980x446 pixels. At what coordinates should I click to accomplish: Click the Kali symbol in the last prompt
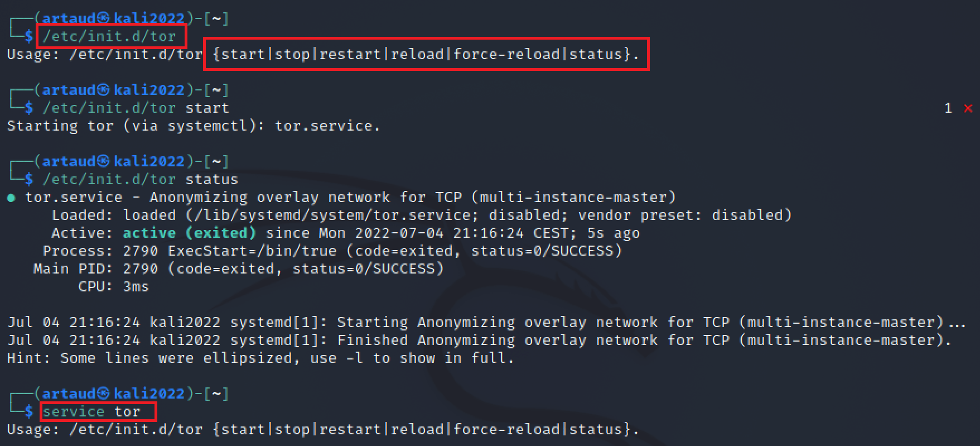click(x=103, y=394)
